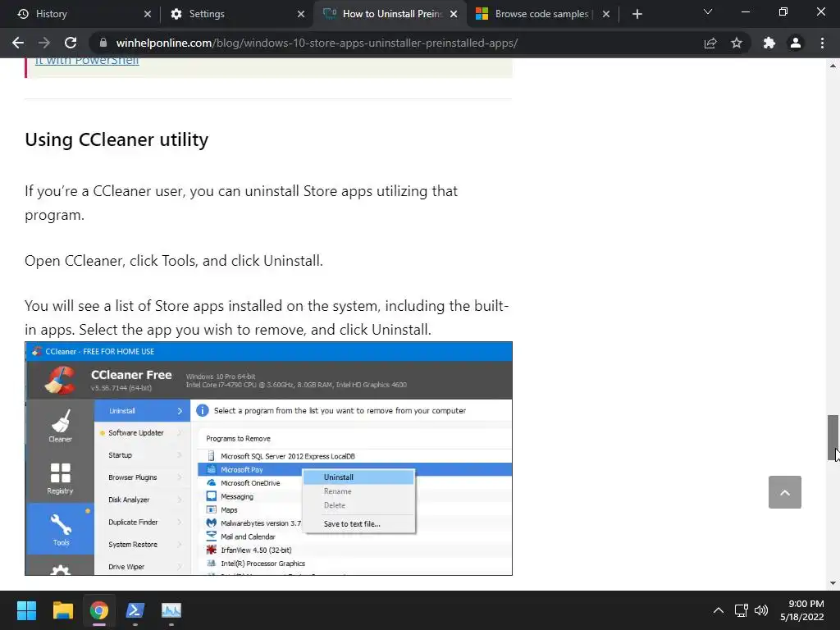Open the tab search dropdown
The image size is (840, 630).
[708, 11]
